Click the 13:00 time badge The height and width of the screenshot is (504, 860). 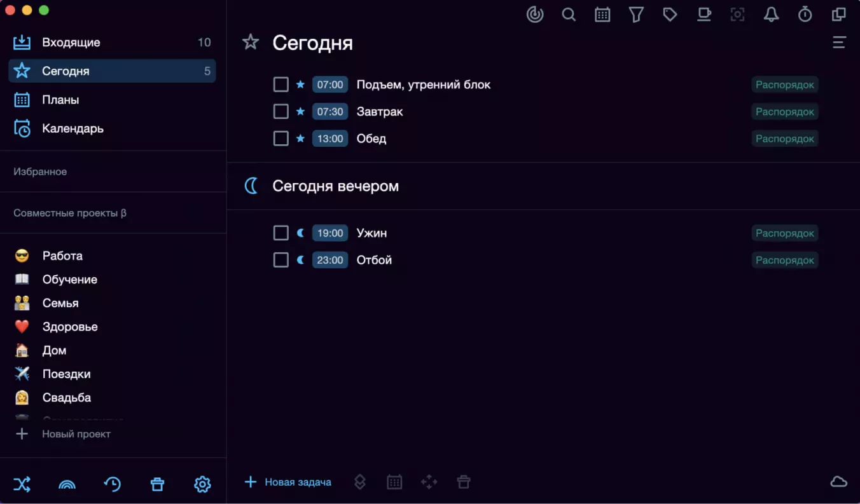click(x=330, y=139)
